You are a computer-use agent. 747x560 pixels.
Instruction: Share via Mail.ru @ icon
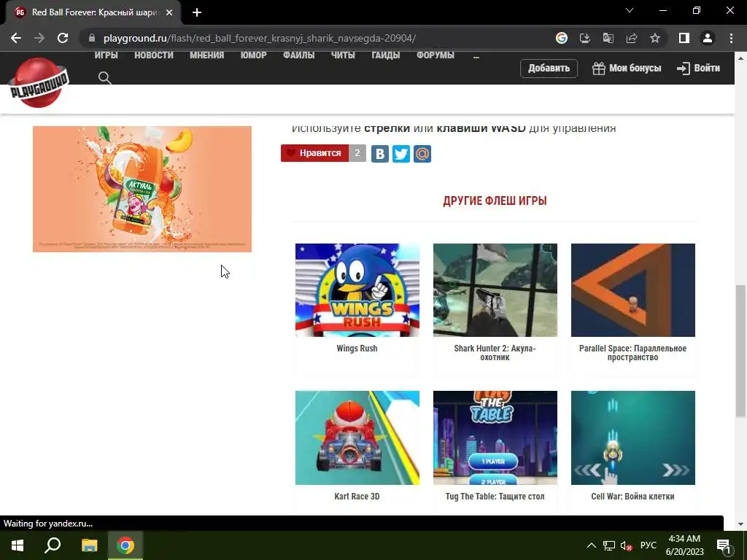coord(422,154)
